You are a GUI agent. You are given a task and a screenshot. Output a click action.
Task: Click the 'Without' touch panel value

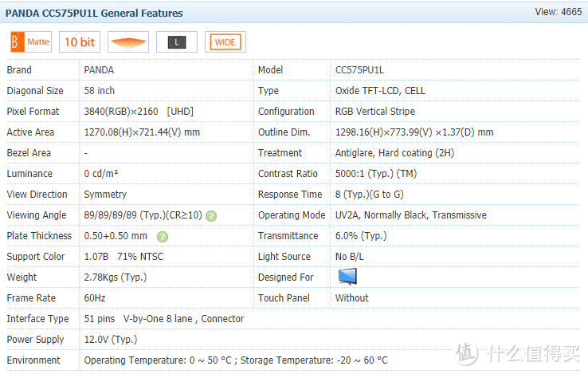(x=351, y=298)
